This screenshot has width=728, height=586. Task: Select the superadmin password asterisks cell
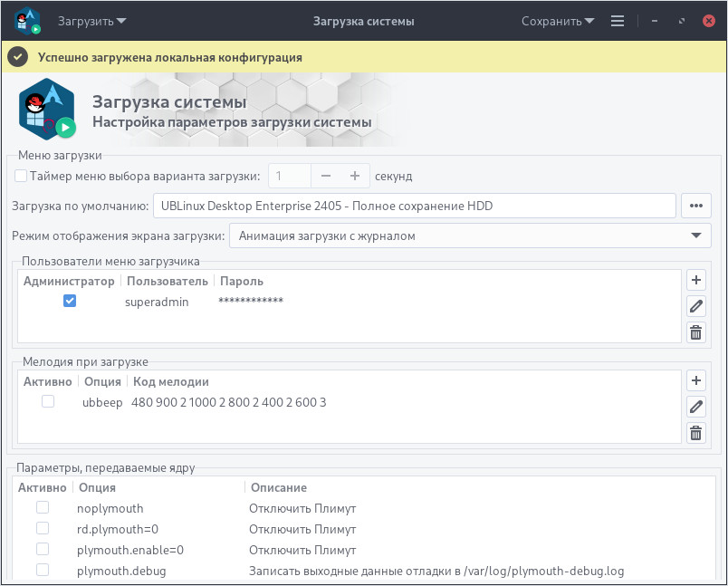pos(251,301)
